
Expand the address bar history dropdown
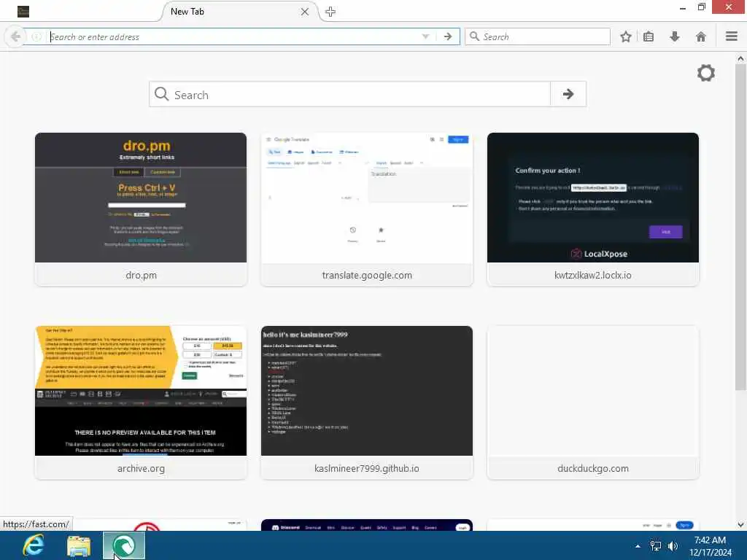tap(425, 36)
